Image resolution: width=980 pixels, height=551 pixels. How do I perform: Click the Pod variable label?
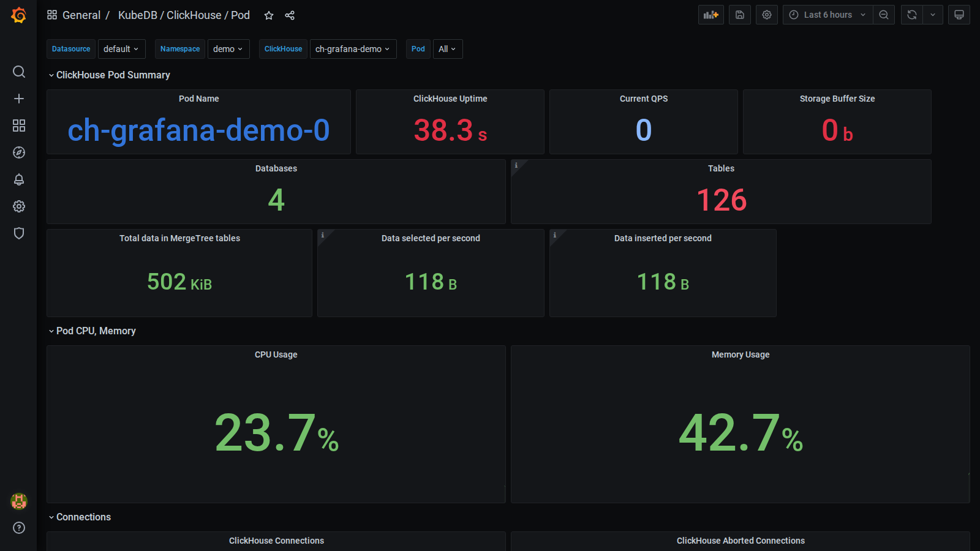click(418, 49)
